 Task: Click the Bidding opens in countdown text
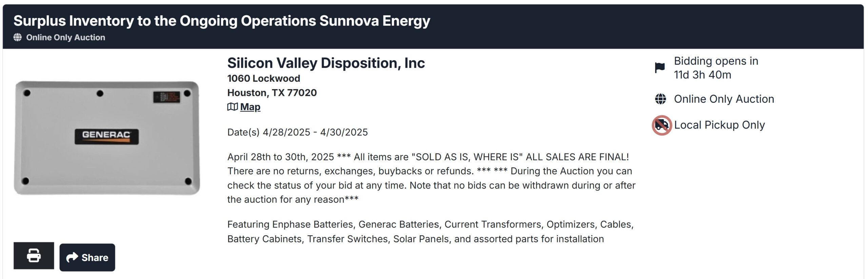[716, 68]
